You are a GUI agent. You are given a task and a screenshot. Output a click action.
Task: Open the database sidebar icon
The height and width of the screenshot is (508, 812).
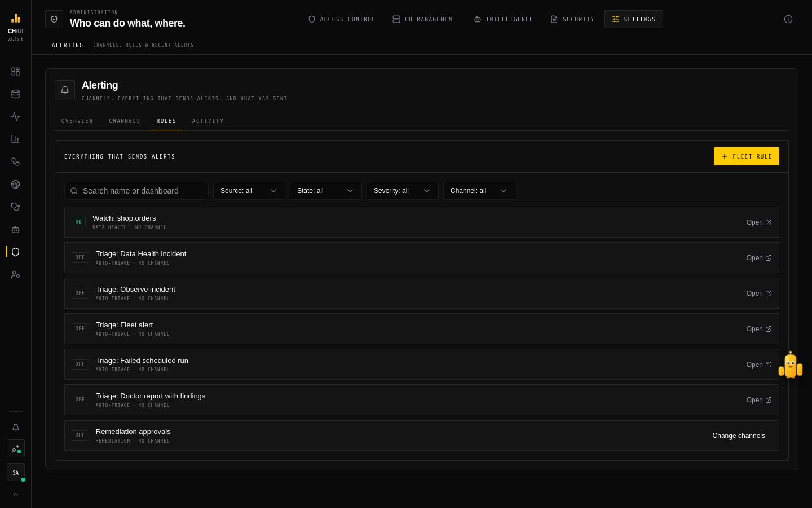pos(15,94)
